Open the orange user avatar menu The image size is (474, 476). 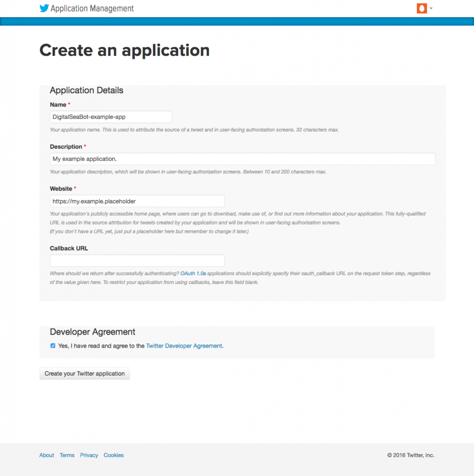click(421, 8)
